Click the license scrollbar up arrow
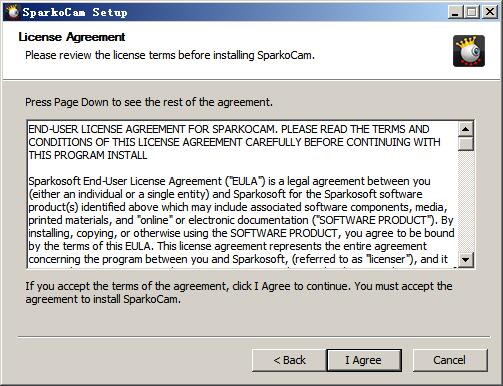Screen dimensions: 503x386 (466, 129)
